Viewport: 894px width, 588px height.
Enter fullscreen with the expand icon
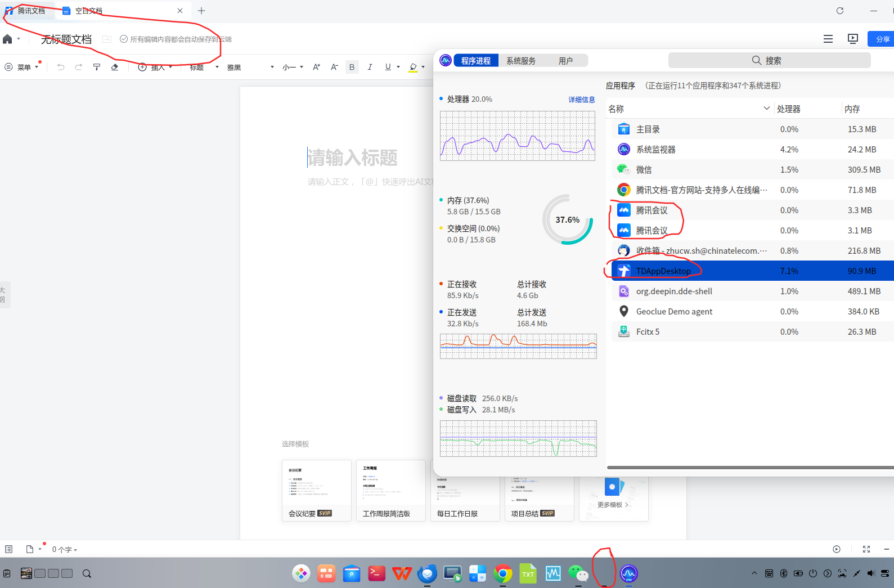(x=866, y=549)
